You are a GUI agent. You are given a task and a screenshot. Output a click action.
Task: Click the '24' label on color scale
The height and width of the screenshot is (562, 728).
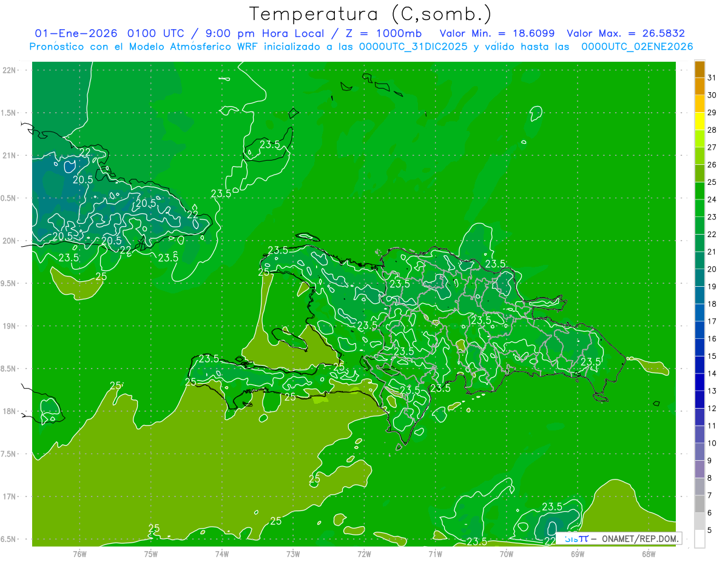(x=712, y=199)
